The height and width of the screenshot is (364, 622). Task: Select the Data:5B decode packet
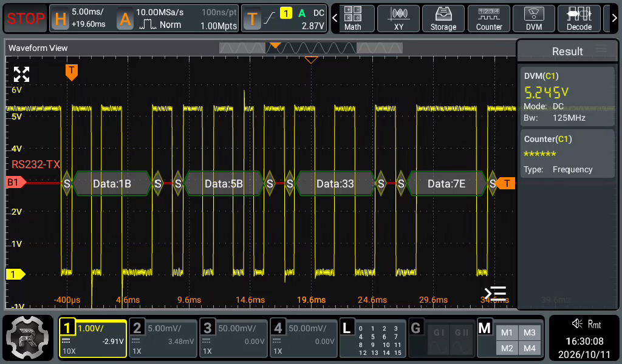pos(224,183)
